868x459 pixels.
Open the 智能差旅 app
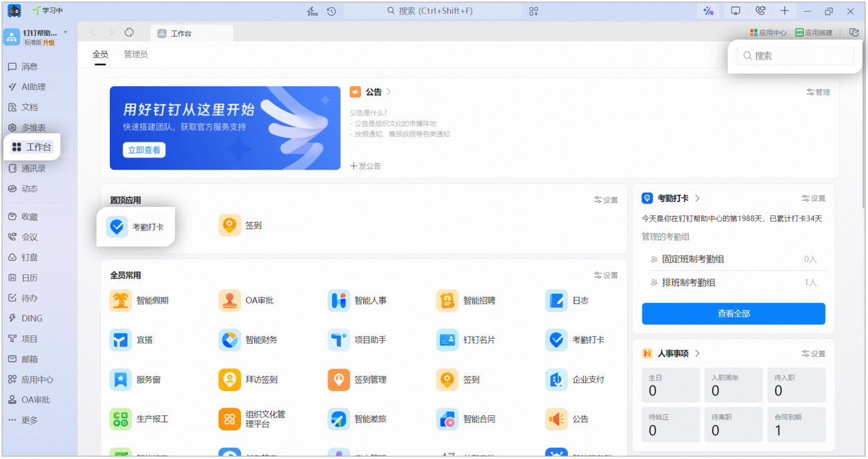(x=357, y=419)
